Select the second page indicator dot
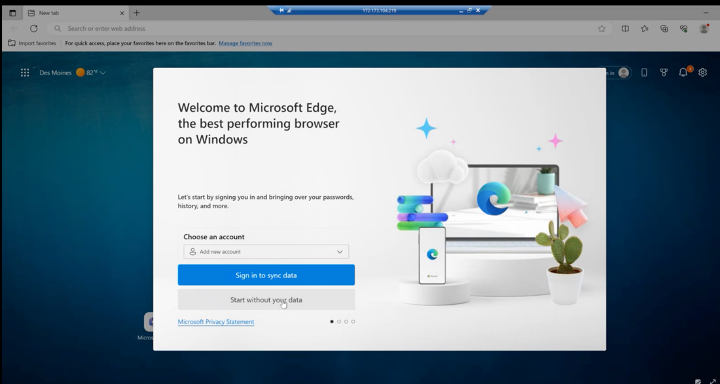This screenshot has height=384, width=720. [x=339, y=322]
